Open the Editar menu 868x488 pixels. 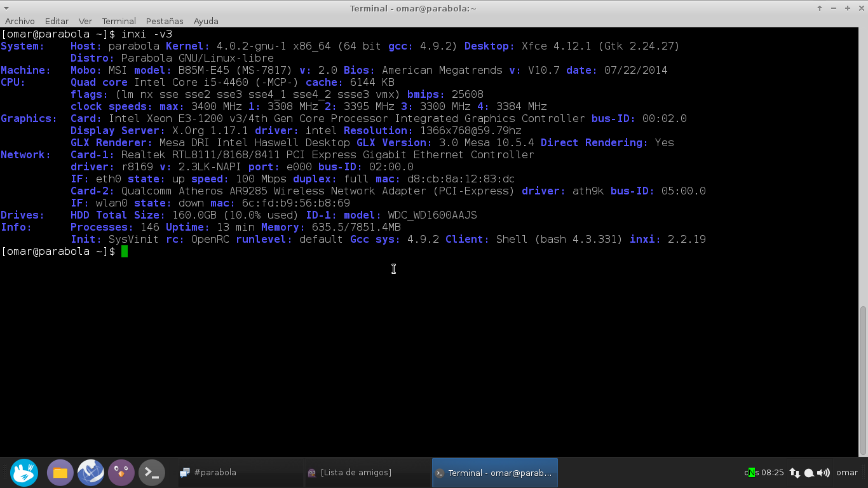pos(57,21)
